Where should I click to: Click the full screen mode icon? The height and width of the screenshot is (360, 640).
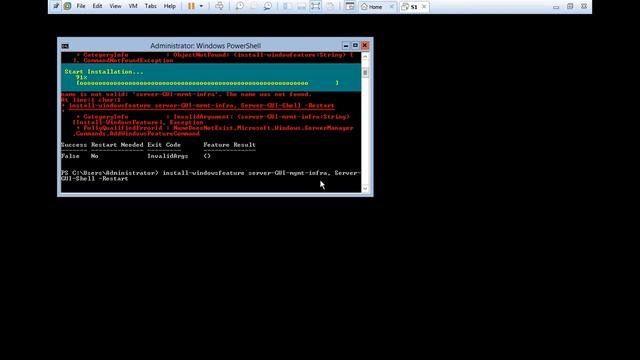click(x=315, y=6)
